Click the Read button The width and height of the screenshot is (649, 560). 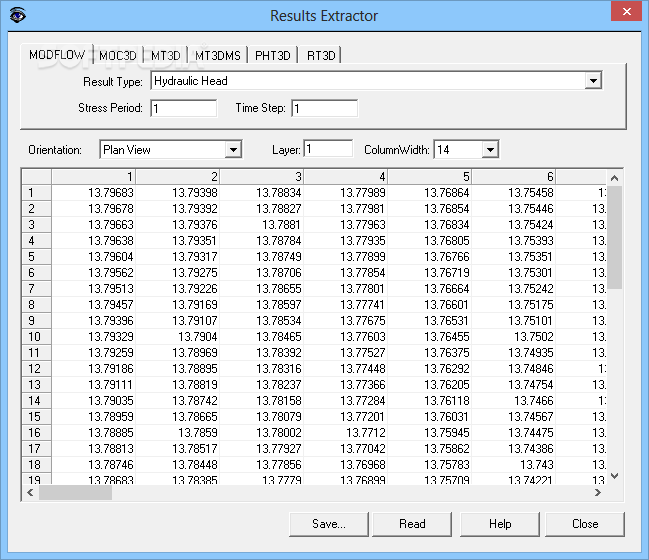[x=412, y=524]
